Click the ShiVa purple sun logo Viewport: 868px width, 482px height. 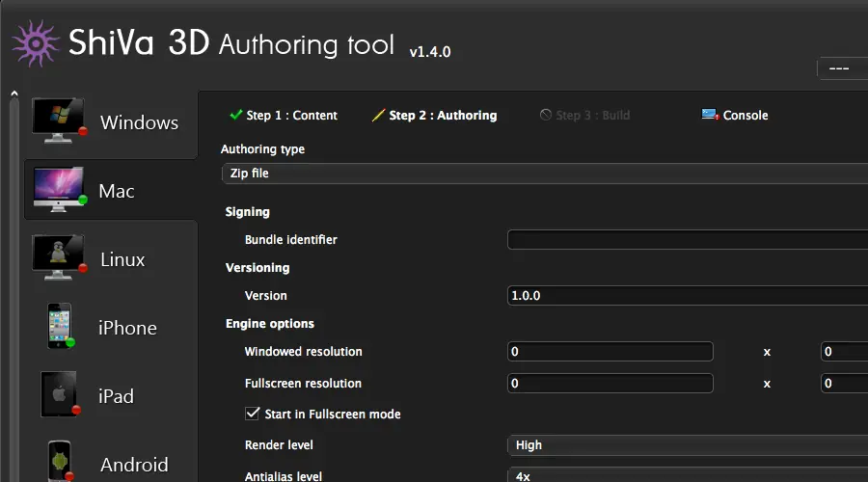[36, 43]
